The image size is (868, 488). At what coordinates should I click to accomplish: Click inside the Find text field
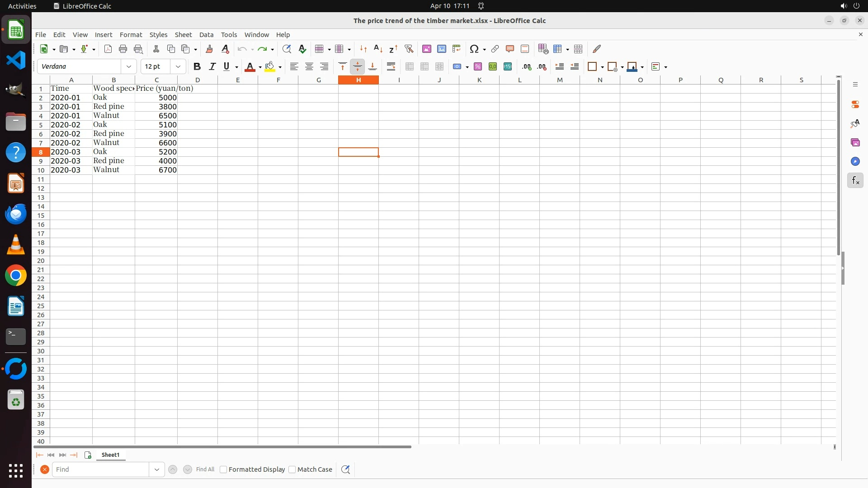click(100, 469)
